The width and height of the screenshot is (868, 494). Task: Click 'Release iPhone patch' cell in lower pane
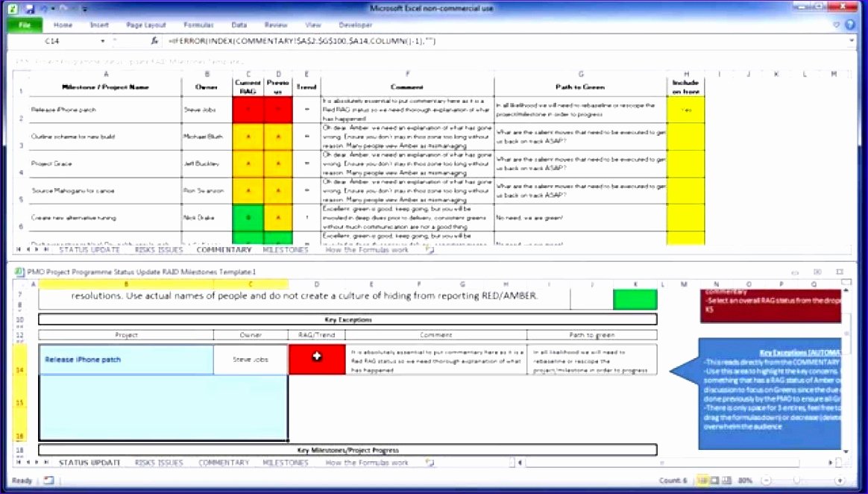[126, 360]
